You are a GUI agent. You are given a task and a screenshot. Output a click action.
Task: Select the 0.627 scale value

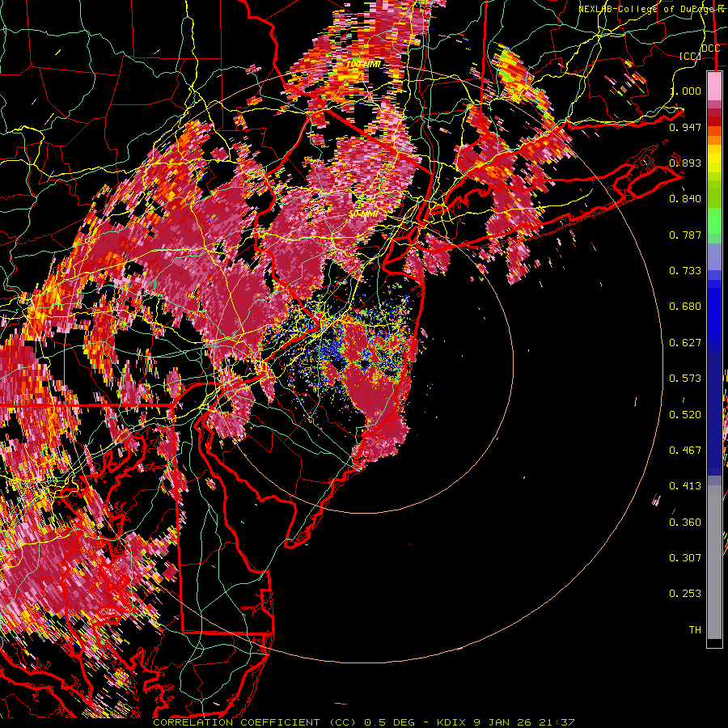(685, 343)
